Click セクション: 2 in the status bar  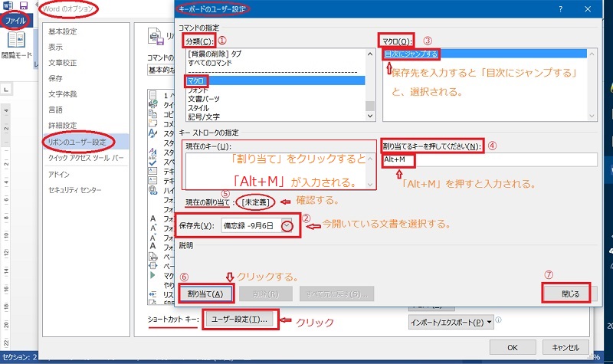(x=20, y=357)
